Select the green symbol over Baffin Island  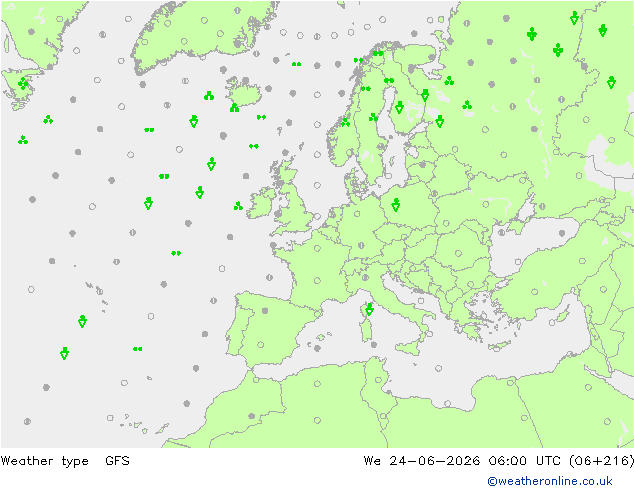point(23,84)
